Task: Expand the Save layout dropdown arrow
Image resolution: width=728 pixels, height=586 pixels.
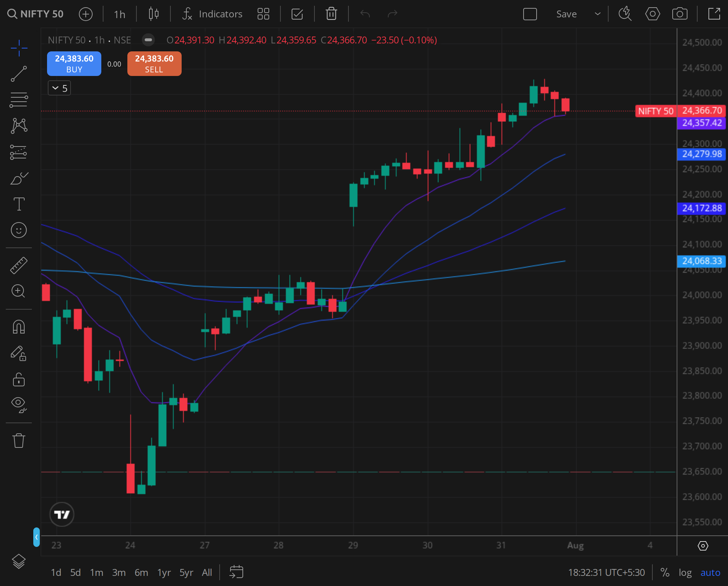Action: tap(598, 14)
